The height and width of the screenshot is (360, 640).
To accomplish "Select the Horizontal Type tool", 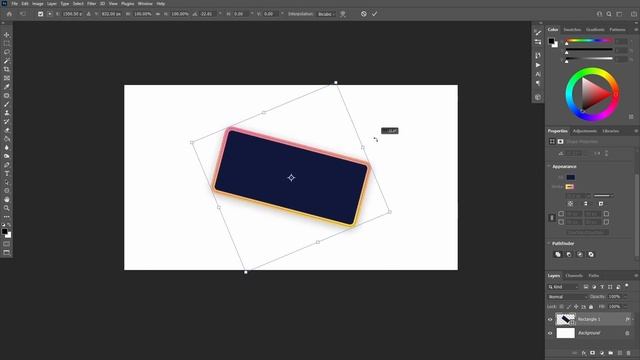I will (7, 173).
